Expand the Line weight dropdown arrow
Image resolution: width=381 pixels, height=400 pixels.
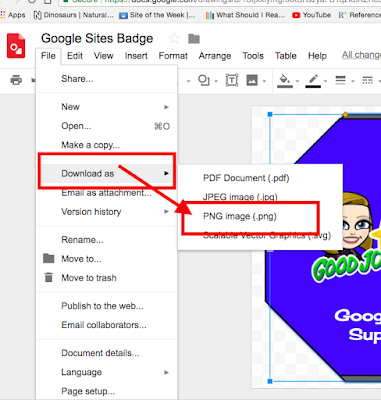point(353,81)
